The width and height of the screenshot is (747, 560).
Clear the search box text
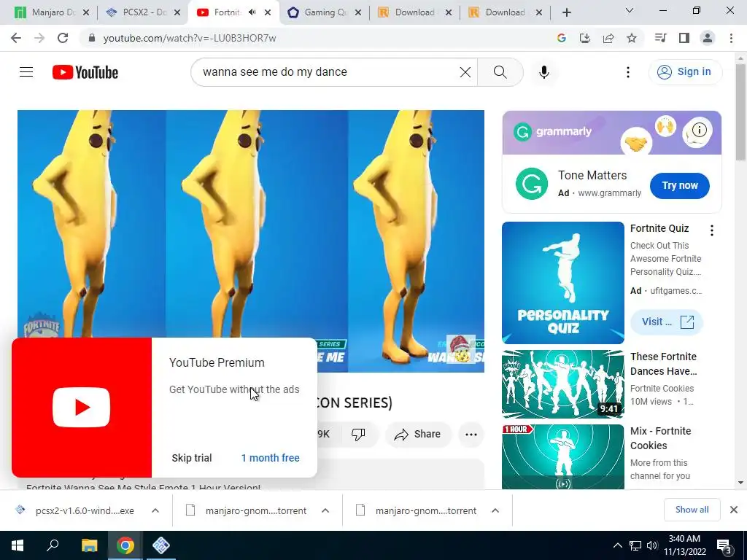coord(465,72)
